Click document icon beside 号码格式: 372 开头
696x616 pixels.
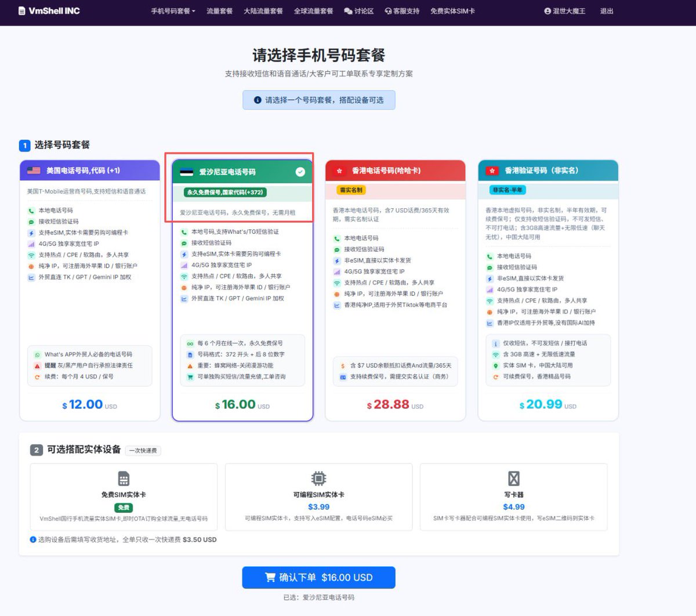[190, 354]
